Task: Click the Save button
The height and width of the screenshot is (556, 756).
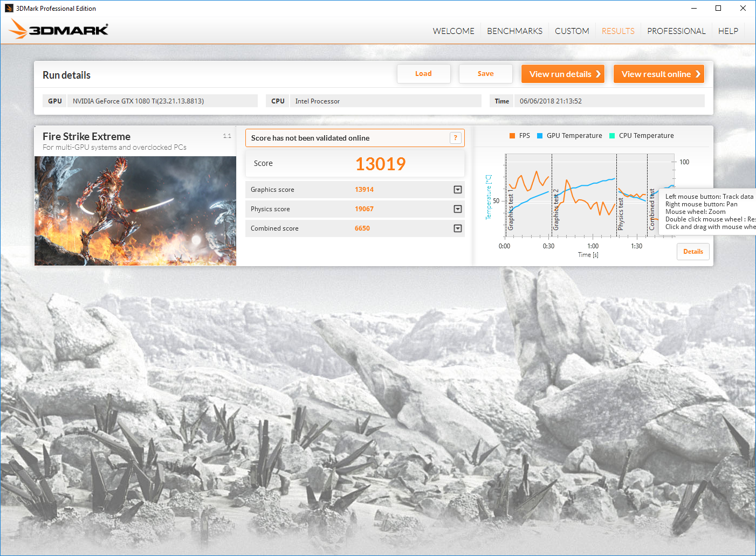Action: 486,74
